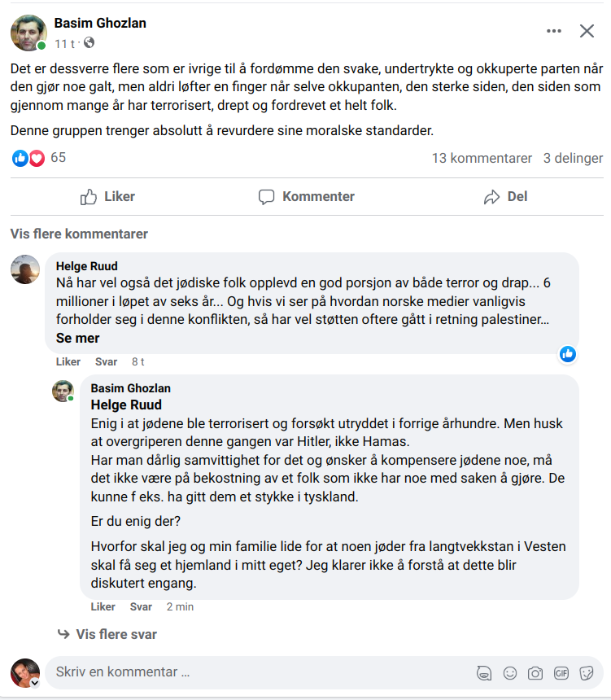Open the three-dots post options menu
Image resolution: width=611 pixels, height=700 pixels.
(554, 31)
